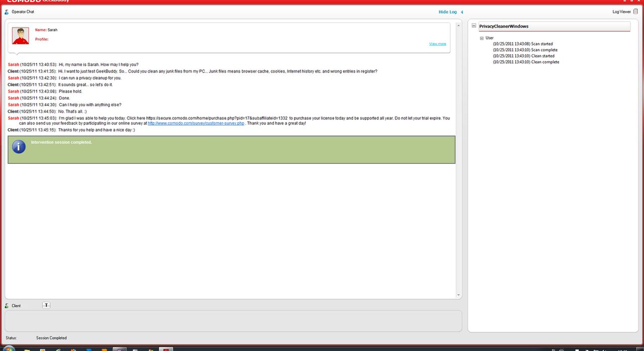Screen dimensions: 644x351
Task: Click the PrivacyCleanerWindows header title
Action: [x=504, y=26]
